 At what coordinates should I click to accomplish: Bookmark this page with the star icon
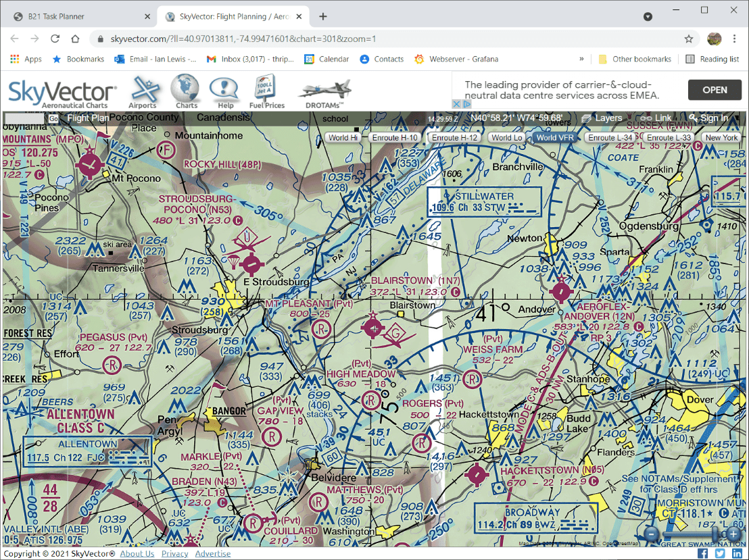tap(688, 39)
